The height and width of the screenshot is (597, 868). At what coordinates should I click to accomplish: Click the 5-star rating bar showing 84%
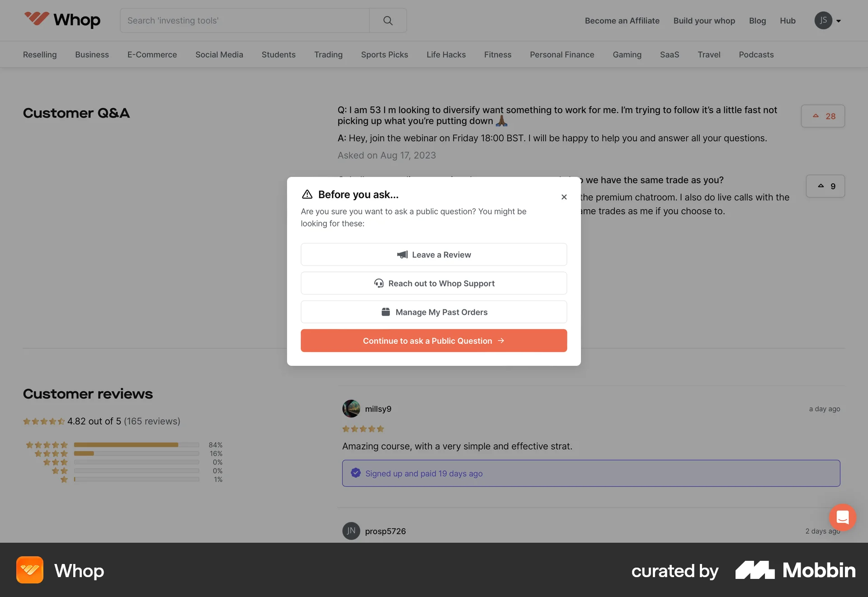click(x=137, y=445)
